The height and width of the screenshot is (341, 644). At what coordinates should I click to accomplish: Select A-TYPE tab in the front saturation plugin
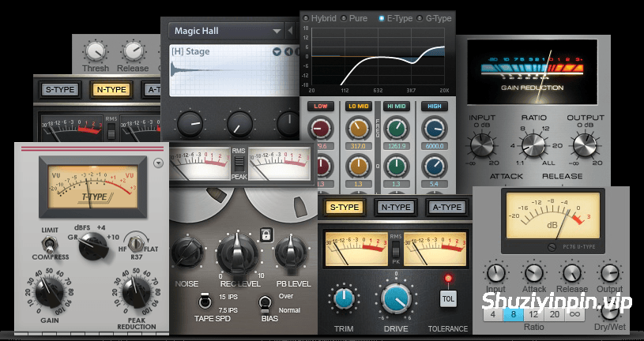coord(447,208)
